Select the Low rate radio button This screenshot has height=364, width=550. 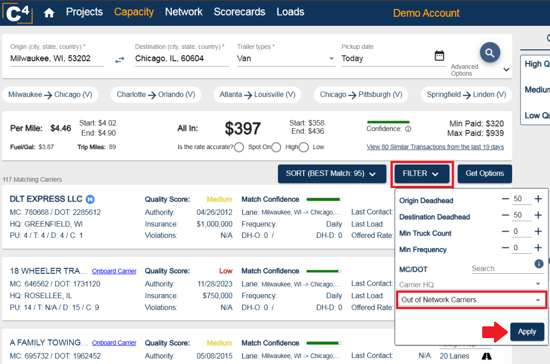click(x=304, y=147)
